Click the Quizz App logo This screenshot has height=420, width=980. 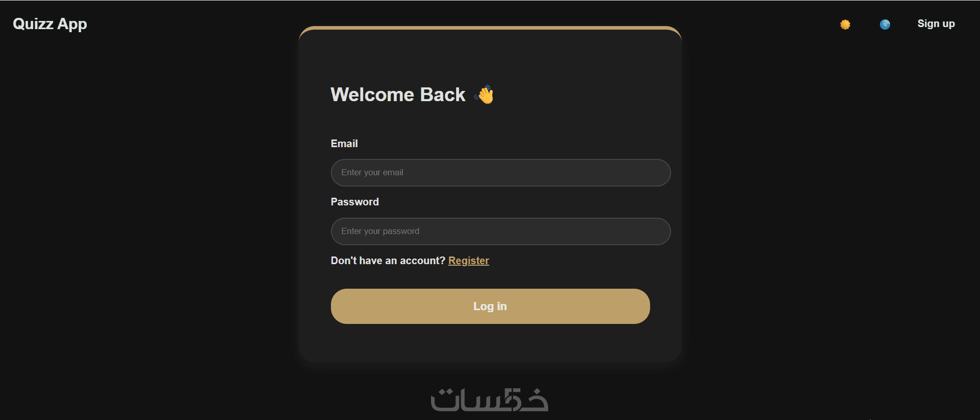[50, 24]
